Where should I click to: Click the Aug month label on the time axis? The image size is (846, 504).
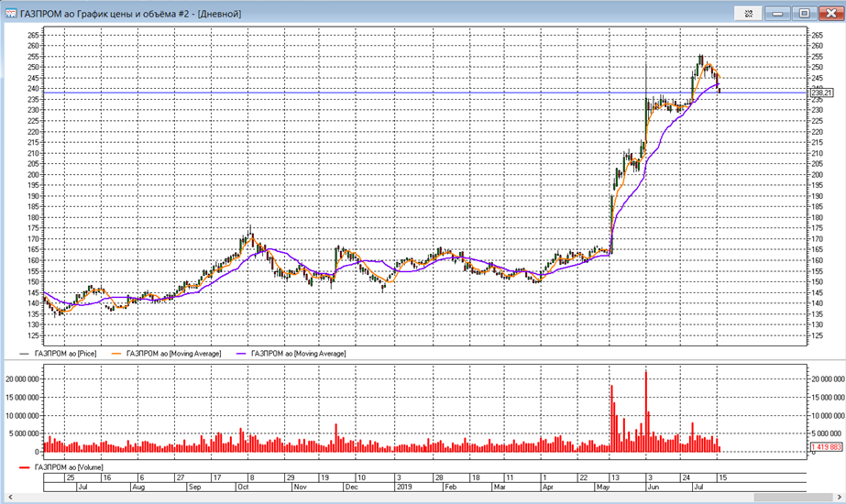[x=138, y=487]
